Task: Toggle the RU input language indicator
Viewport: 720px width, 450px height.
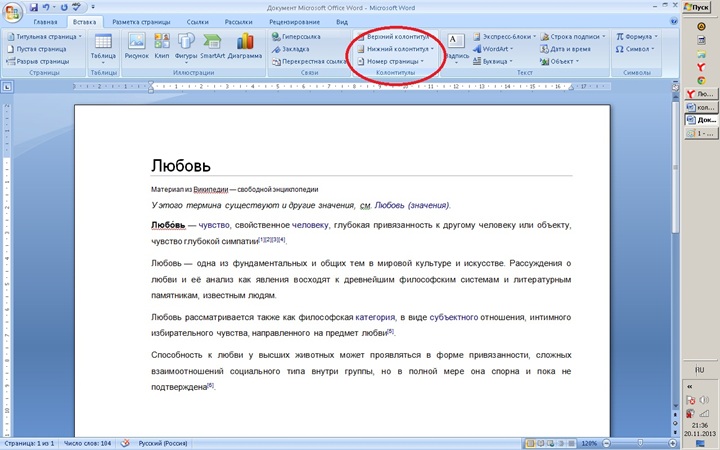Action: (699, 370)
